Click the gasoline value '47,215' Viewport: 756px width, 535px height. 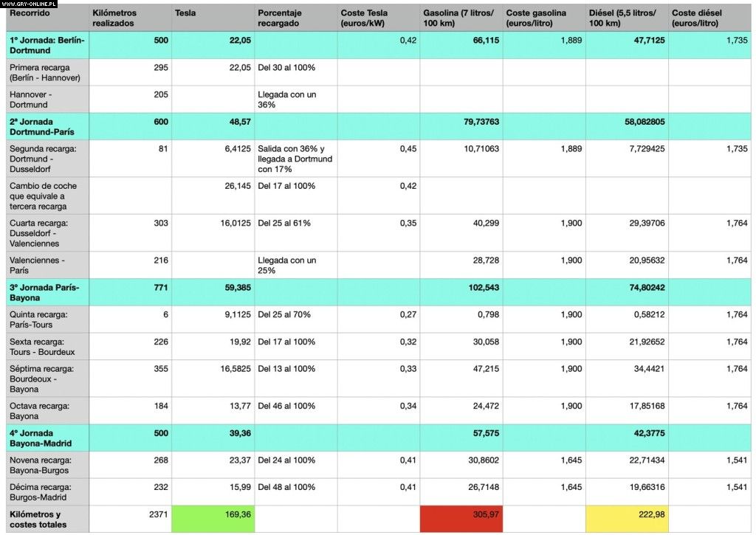point(486,368)
